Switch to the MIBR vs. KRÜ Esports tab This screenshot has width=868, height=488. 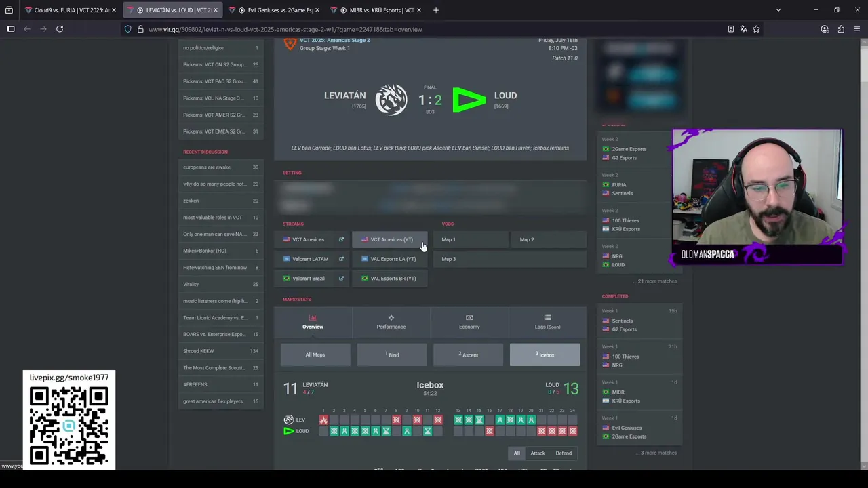tap(375, 10)
